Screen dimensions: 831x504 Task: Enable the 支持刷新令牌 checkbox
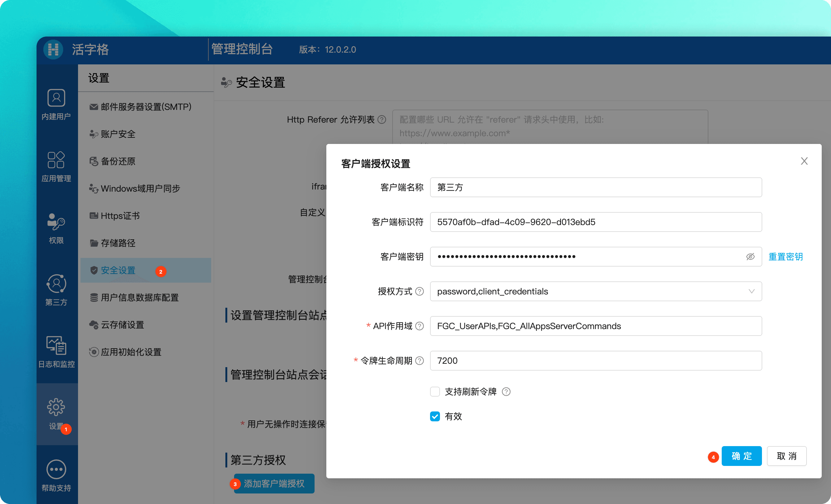point(435,392)
